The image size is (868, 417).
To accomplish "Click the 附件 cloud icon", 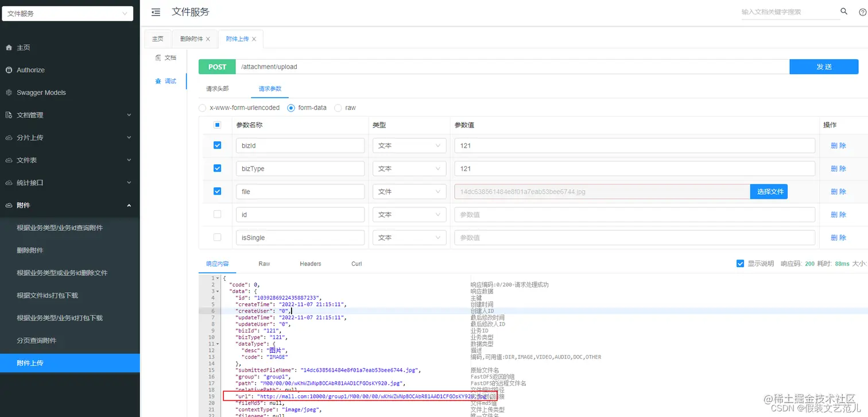I will click(x=9, y=205).
